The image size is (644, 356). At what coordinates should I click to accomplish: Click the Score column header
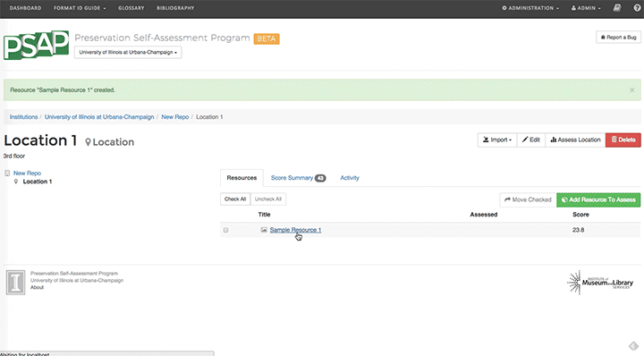tap(580, 215)
